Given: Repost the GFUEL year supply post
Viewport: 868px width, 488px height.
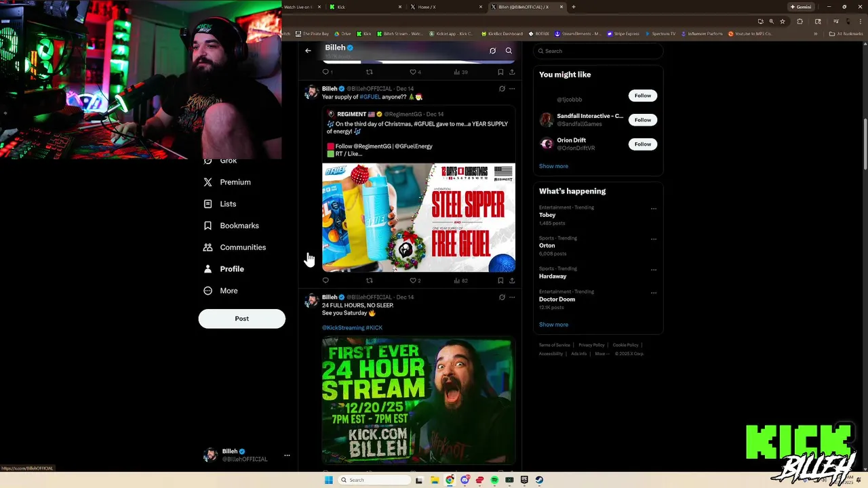Looking at the screenshot, I should tap(370, 281).
